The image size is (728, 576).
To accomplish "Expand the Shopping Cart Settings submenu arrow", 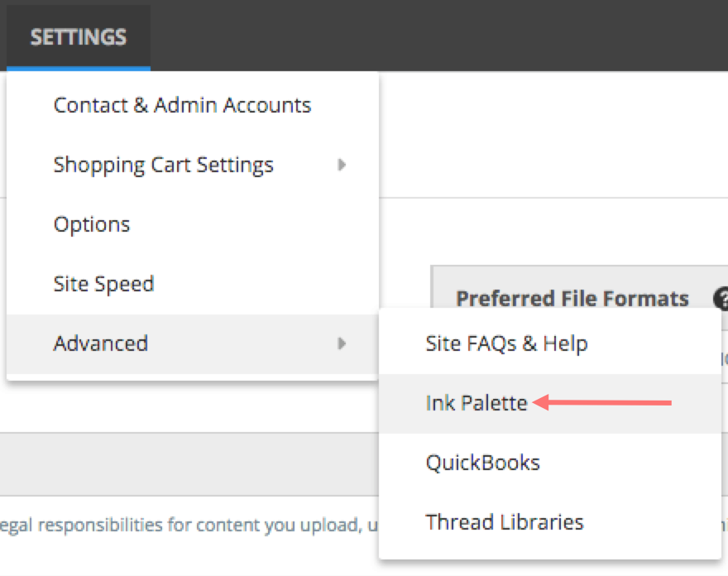I will [342, 165].
